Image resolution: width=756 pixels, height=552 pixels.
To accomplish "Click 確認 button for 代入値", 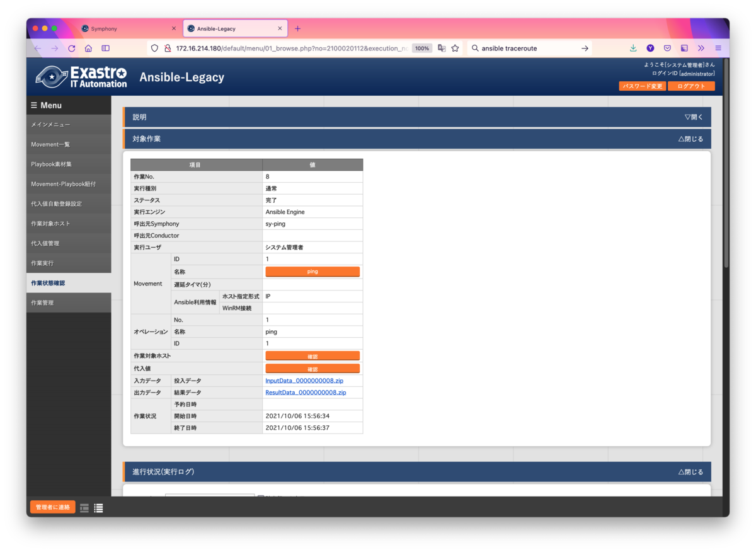I will pos(312,369).
